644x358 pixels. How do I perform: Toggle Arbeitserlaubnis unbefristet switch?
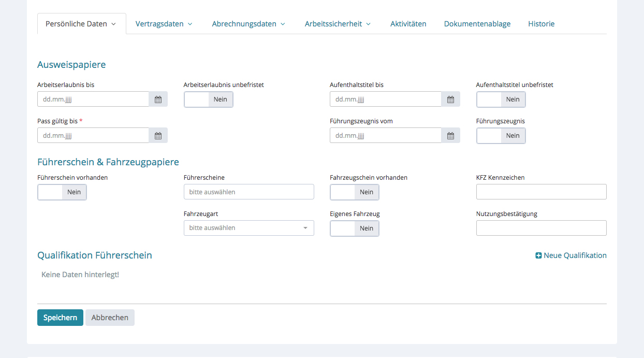tap(209, 99)
